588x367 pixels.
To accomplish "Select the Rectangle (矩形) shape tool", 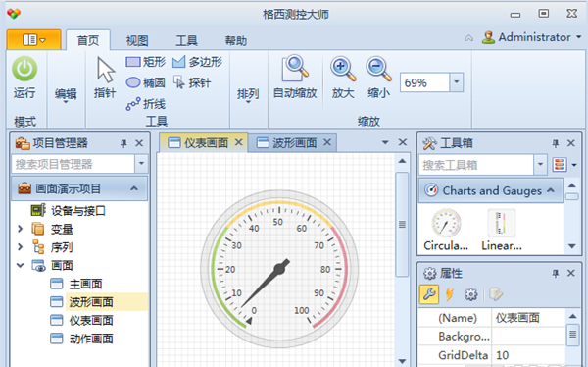I will [145, 62].
